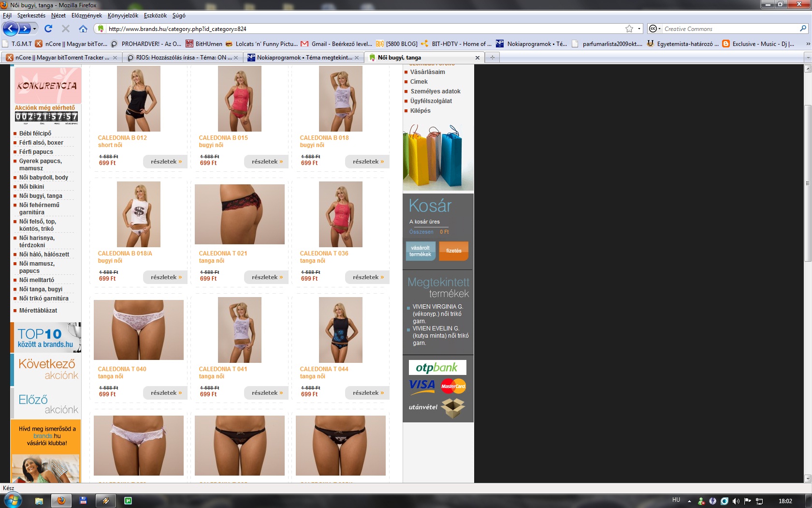Click the search magnifier icon
This screenshot has height=508, width=812.
click(x=803, y=29)
